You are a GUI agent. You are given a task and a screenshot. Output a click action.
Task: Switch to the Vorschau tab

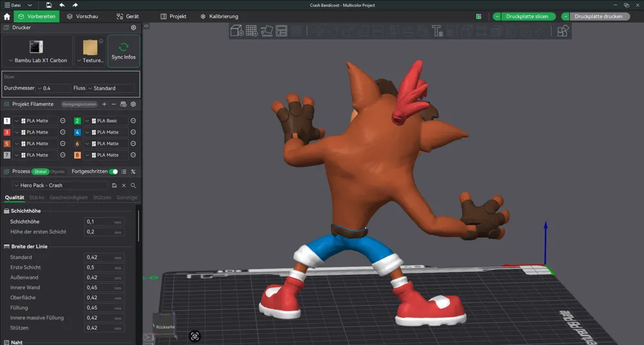tap(82, 17)
